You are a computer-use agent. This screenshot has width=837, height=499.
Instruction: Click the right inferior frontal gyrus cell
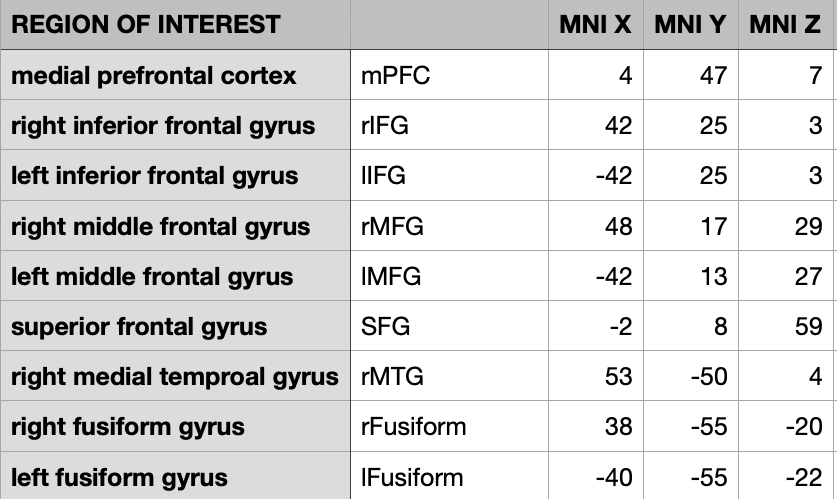pyautogui.click(x=163, y=125)
